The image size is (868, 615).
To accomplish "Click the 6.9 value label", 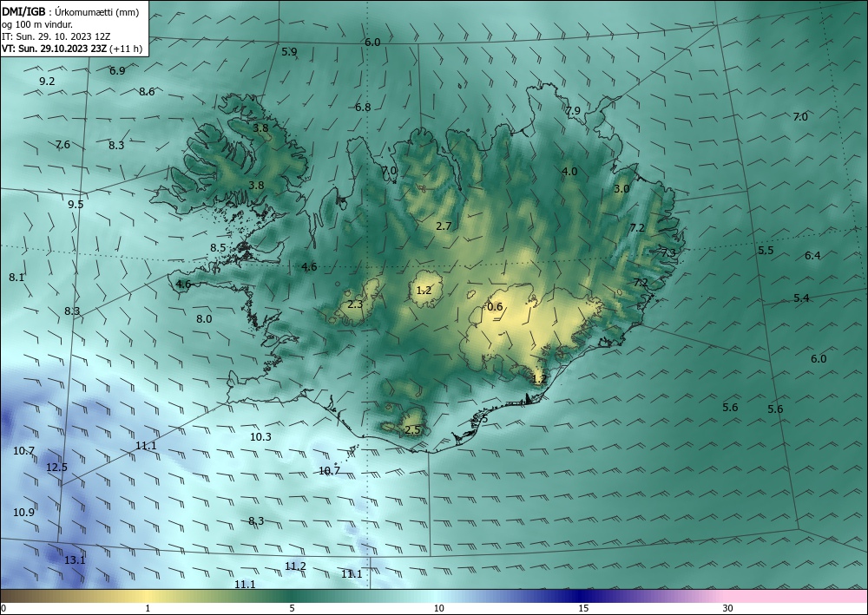I will [x=117, y=71].
